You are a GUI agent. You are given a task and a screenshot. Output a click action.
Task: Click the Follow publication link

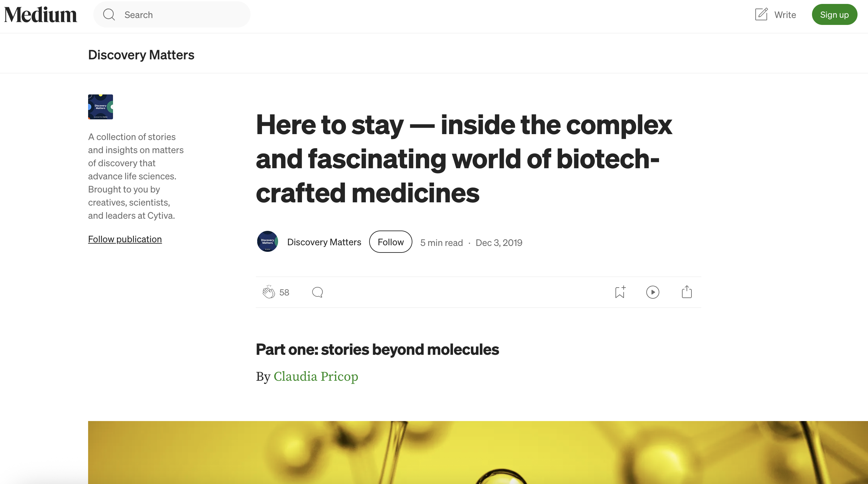point(125,239)
